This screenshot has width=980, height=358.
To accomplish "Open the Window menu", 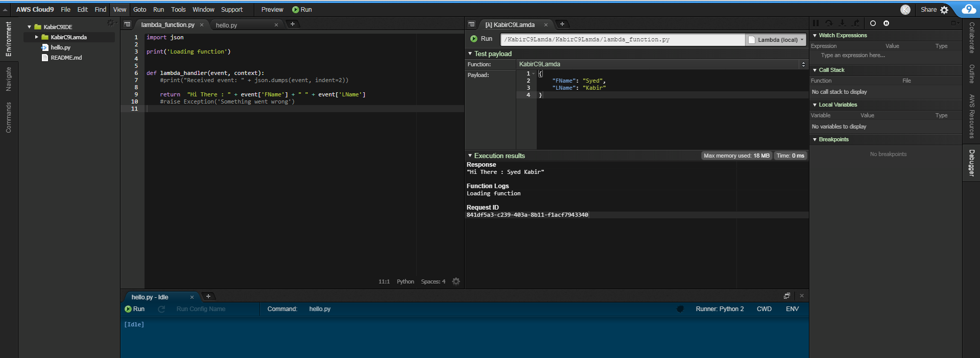I will click(x=203, y=10).
